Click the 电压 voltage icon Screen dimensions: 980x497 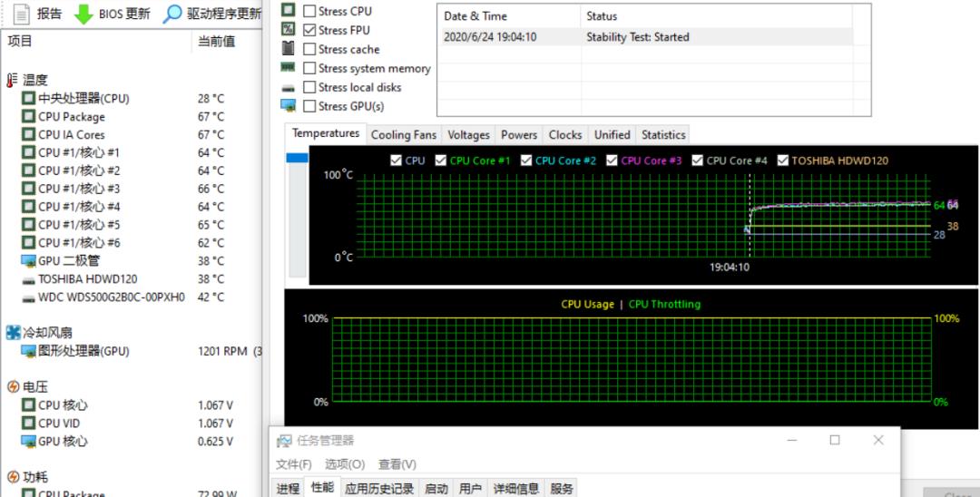tap(13, 387)
